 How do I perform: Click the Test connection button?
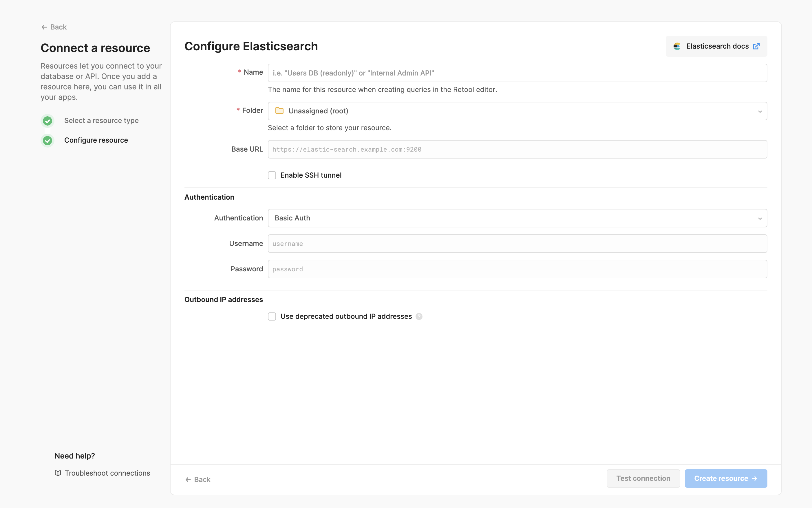[643, 478]
